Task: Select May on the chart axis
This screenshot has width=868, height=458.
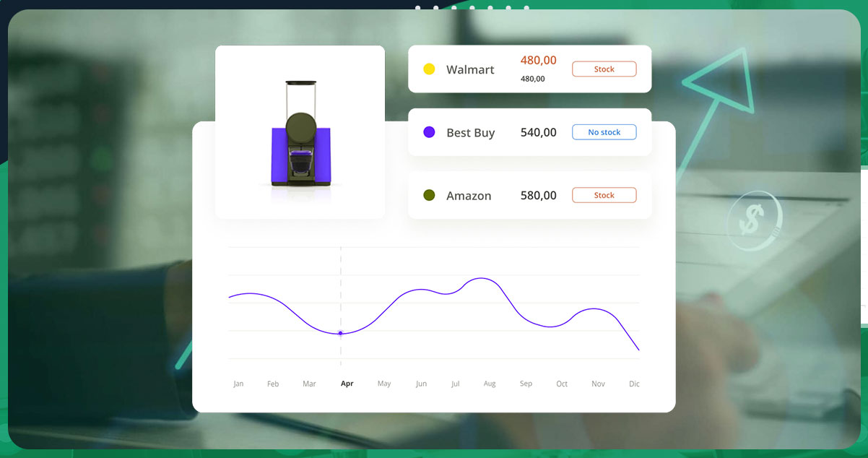Action: [384, 384]
